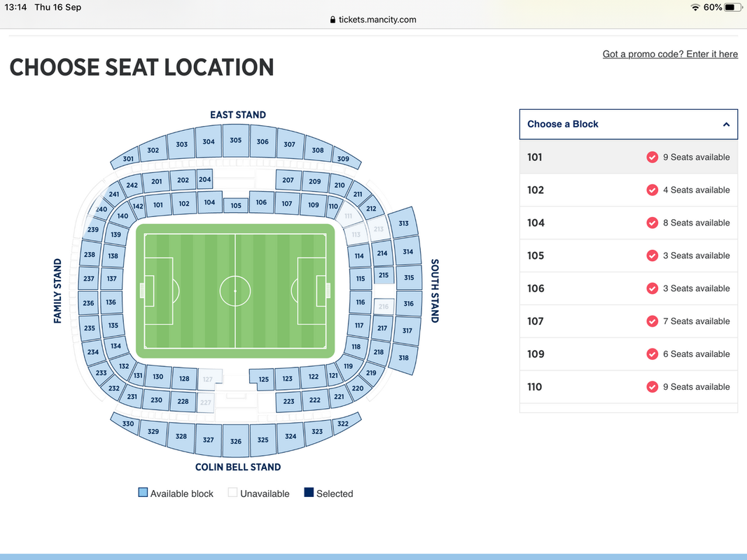
Task: Tap the battery icon in status bar
Action: [733, 7]
